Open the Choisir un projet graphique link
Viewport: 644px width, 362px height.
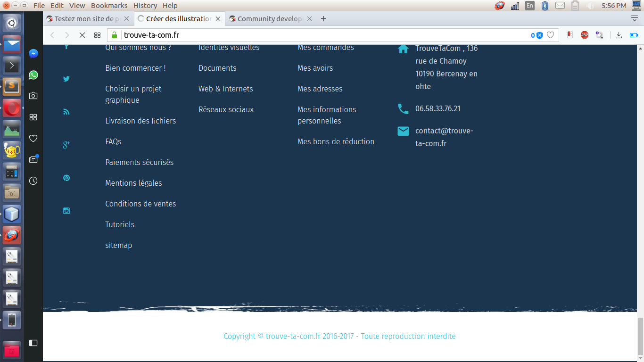(133, 94)
